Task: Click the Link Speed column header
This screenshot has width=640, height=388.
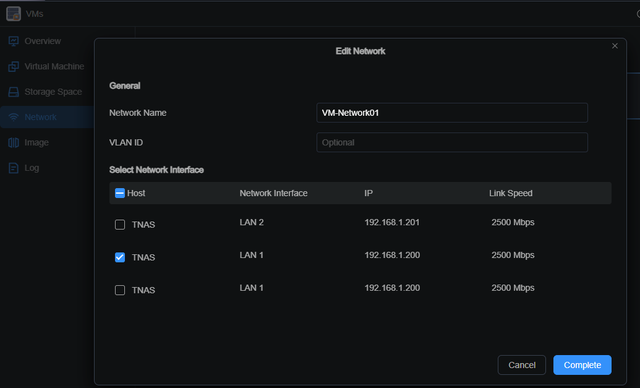Action: pyautogui.click(x=511, y=193)
